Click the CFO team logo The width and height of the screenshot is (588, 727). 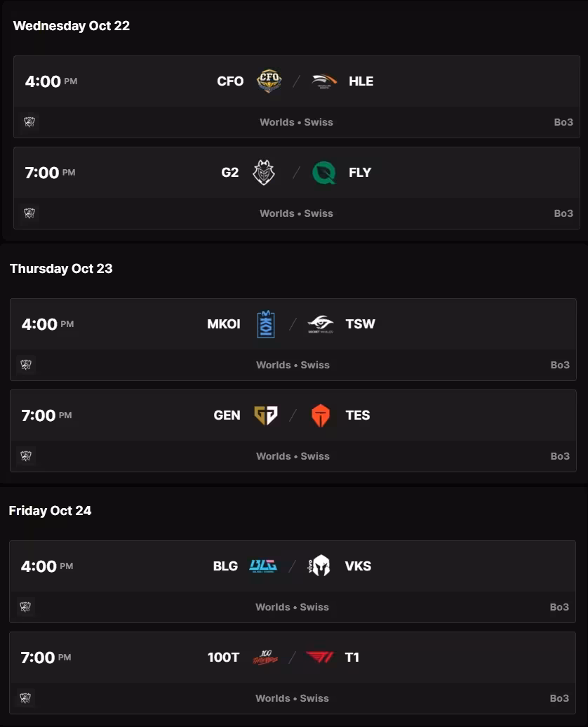[x=269, y=81]
